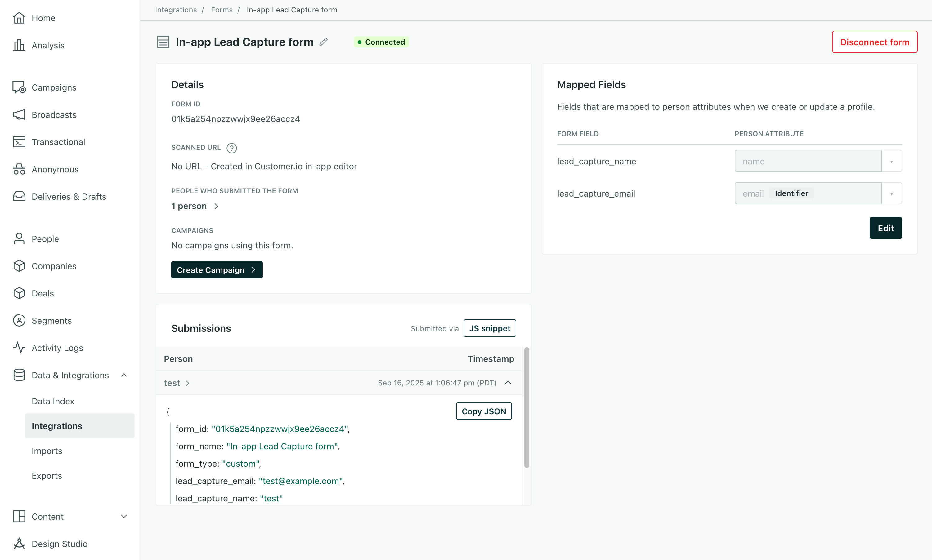The image size is (932, 560).
Task: Select the Deliveries & Drafts envelope icon
Action: click(19, 196)
